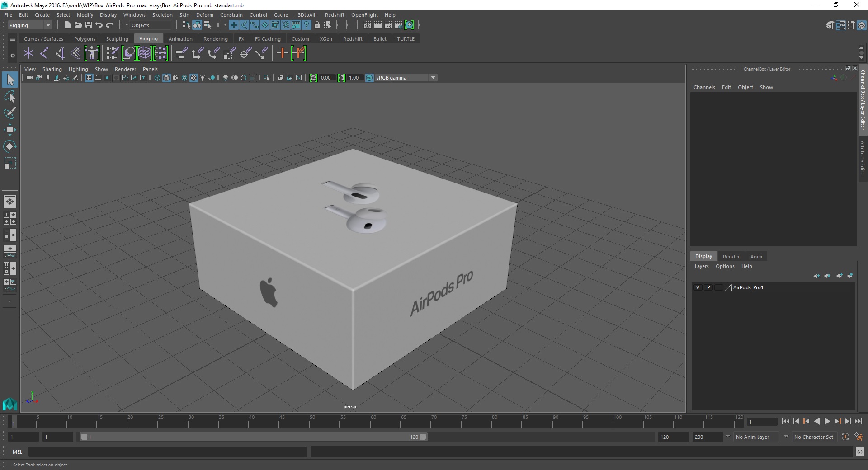Step forward one key
The height and width of the screenshot is (470, 868).
click(837, 421)
